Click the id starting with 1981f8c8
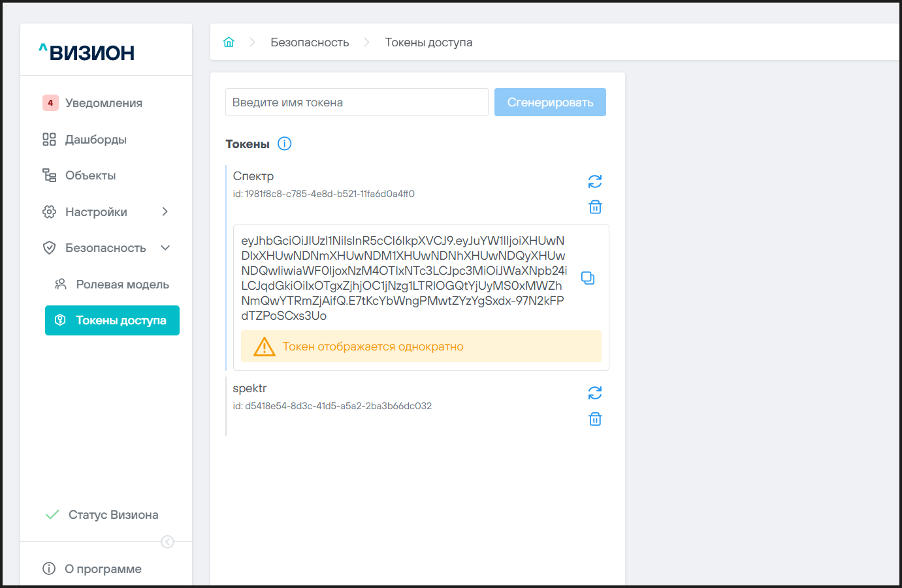Viewport: 902px width, 588px height. (324, 194)
